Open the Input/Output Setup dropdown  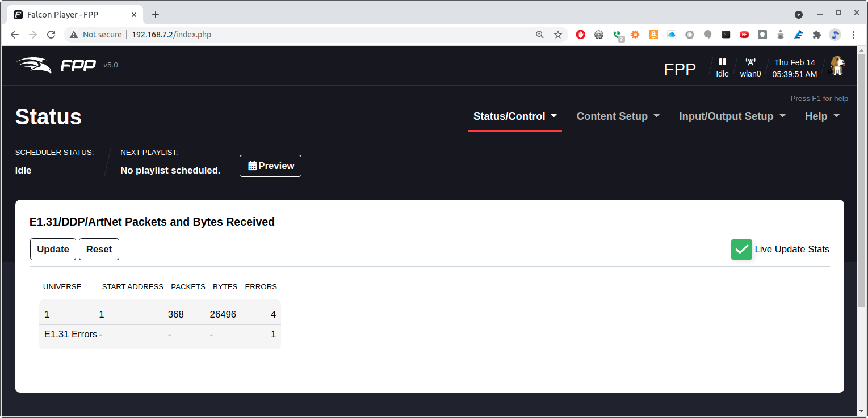[732, 116]
